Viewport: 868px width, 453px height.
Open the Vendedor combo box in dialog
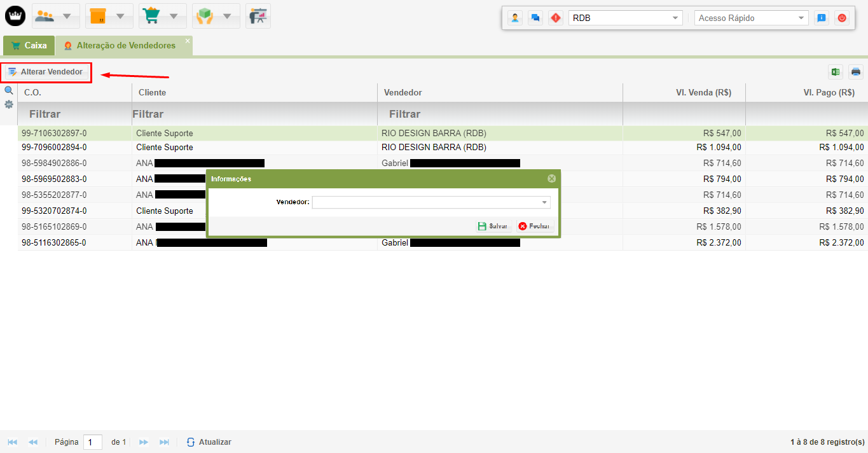click(x=431, y=202)
